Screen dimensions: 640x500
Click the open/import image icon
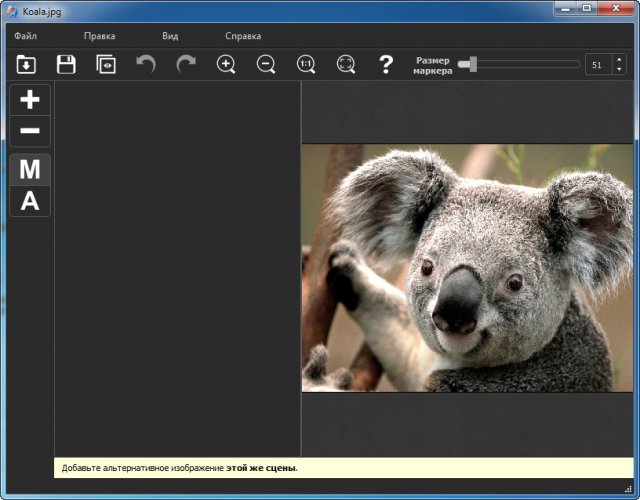click(26, 65)
